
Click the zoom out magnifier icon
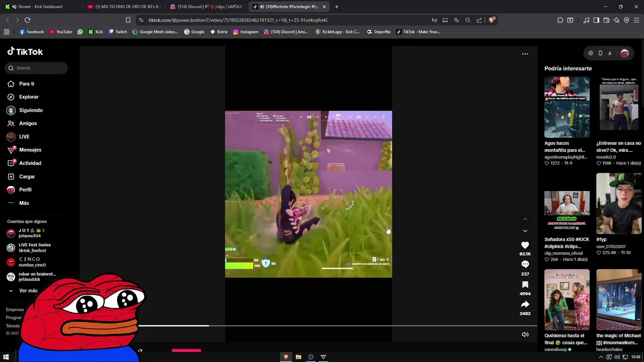coord(468,20)
